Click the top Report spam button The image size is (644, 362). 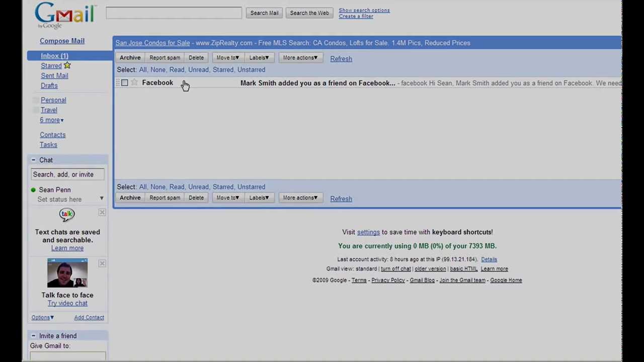coord(165,58)
